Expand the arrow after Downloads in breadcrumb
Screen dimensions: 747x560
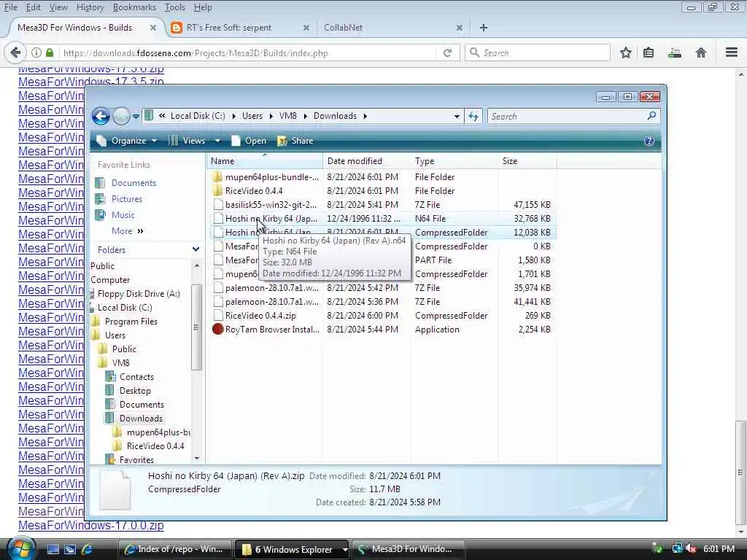[x=365, y=116]
